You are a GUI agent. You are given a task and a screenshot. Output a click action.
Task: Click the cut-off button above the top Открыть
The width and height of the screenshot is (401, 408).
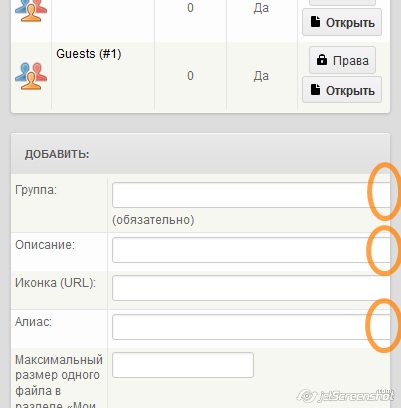click(342, 3)
